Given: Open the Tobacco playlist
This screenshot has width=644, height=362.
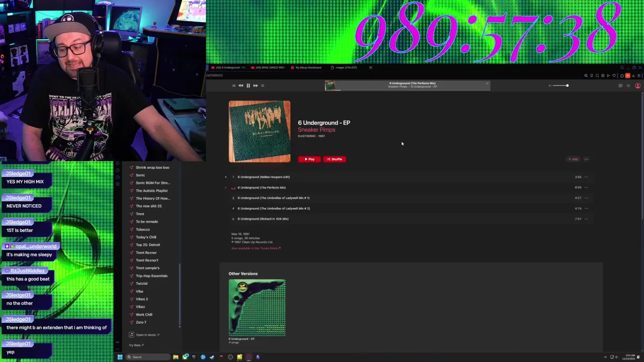Looking at the screenshot, I should click(x=143, y=229).
